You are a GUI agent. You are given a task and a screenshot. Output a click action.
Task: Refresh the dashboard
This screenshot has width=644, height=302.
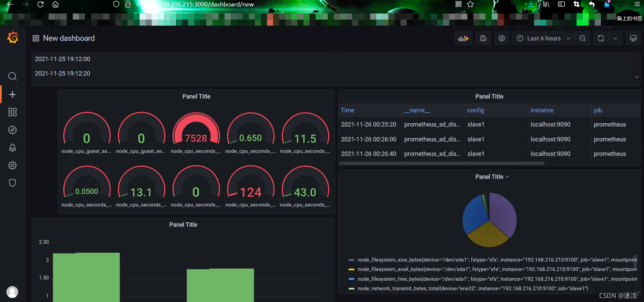point(601,38)
